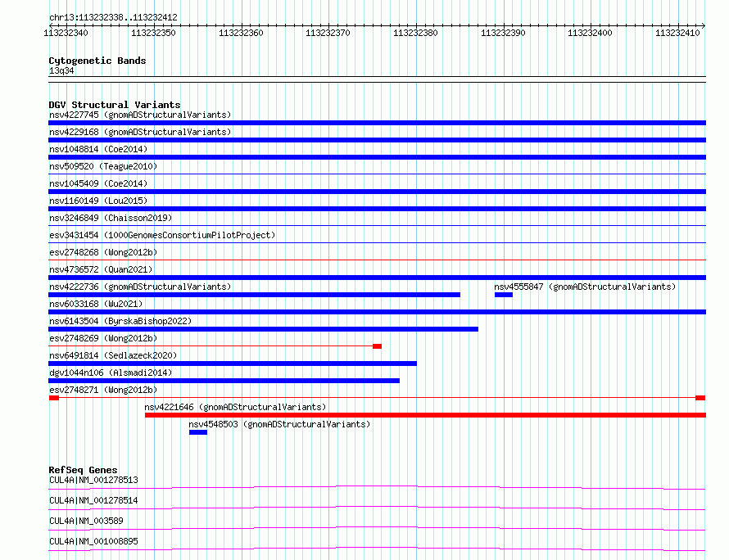Click nsv509520 (Teague2010) label
Viewport: 729px width, 560px height.
point(103,166)
